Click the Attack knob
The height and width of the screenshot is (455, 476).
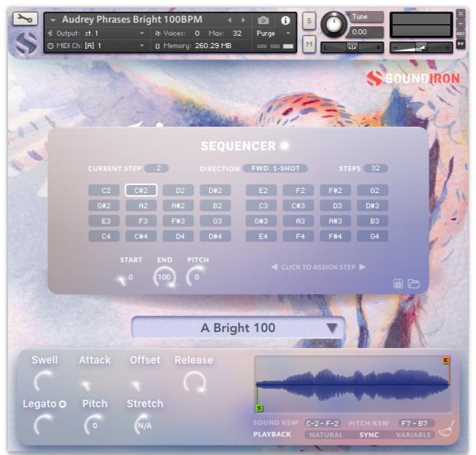86,384
